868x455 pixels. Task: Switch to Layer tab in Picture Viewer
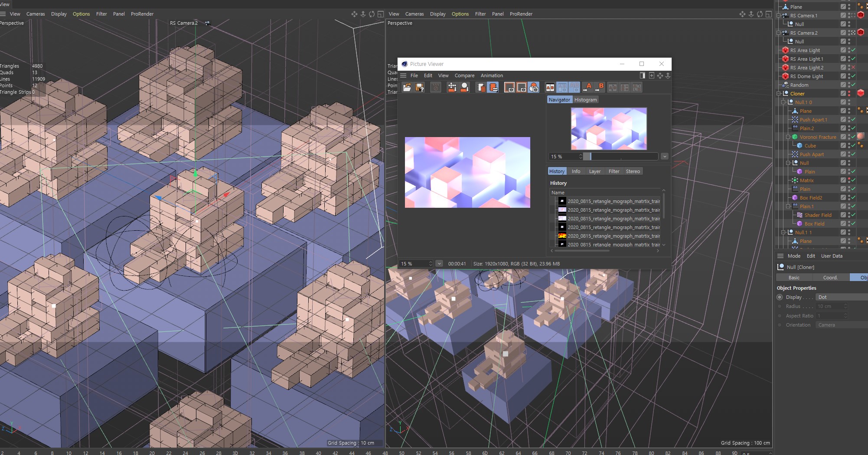[594, 171]
